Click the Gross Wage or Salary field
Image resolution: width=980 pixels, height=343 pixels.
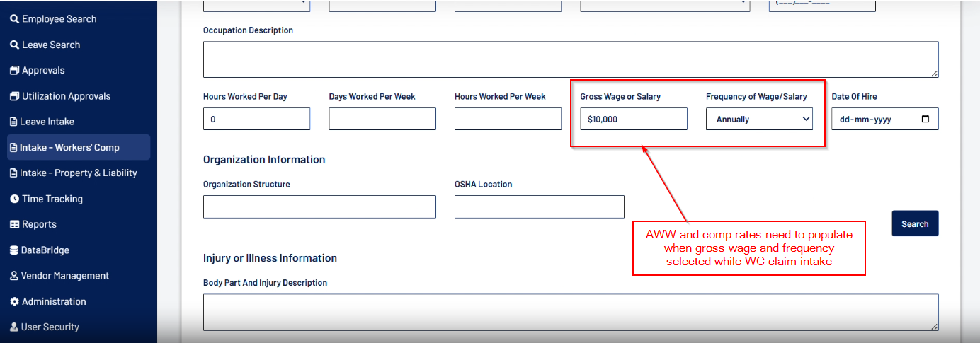[633, 120]
